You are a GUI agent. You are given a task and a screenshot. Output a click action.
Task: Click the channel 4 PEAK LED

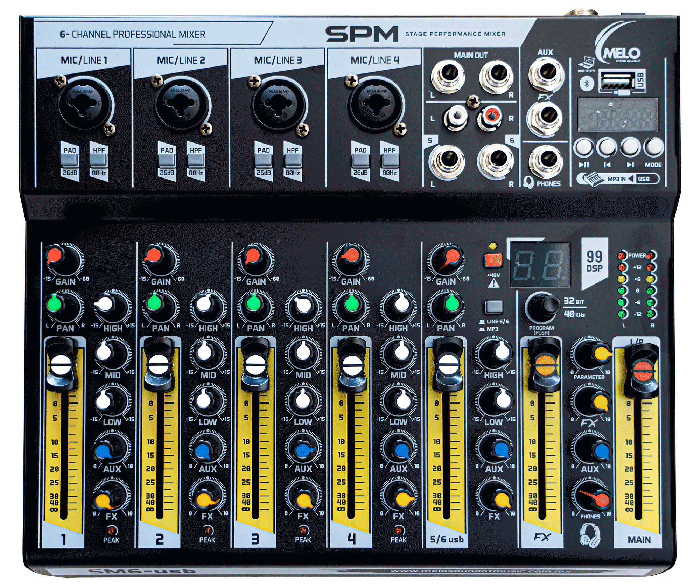click(x=399, y=530)
